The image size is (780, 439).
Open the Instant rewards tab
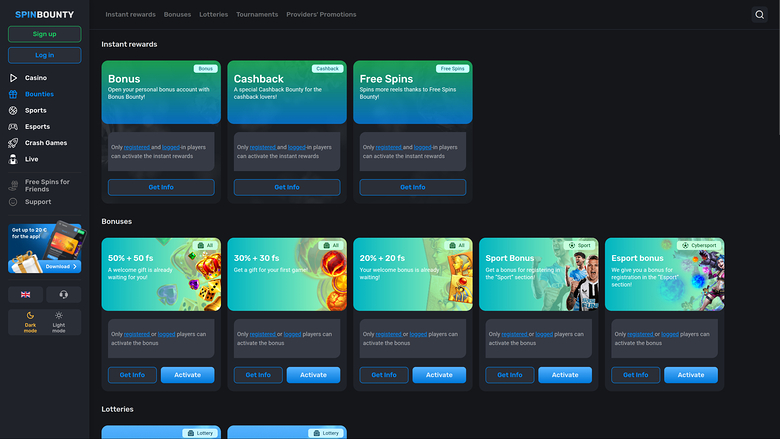130,14
